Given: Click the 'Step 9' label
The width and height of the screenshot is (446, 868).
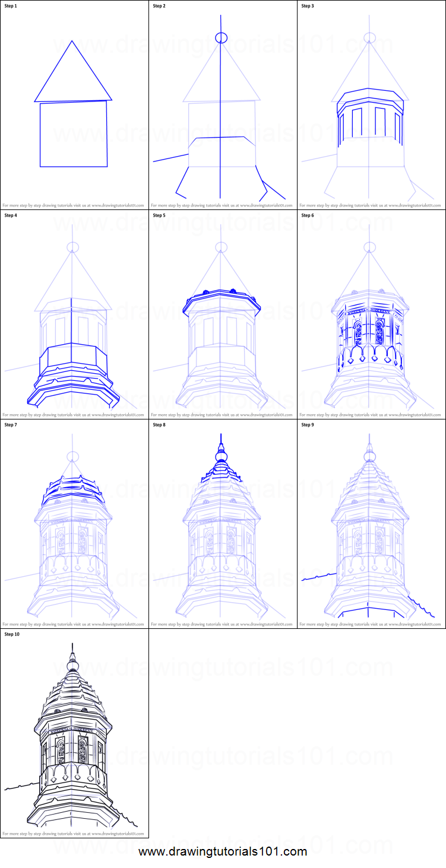Looking at the screenshot, I should click(308, 425).
